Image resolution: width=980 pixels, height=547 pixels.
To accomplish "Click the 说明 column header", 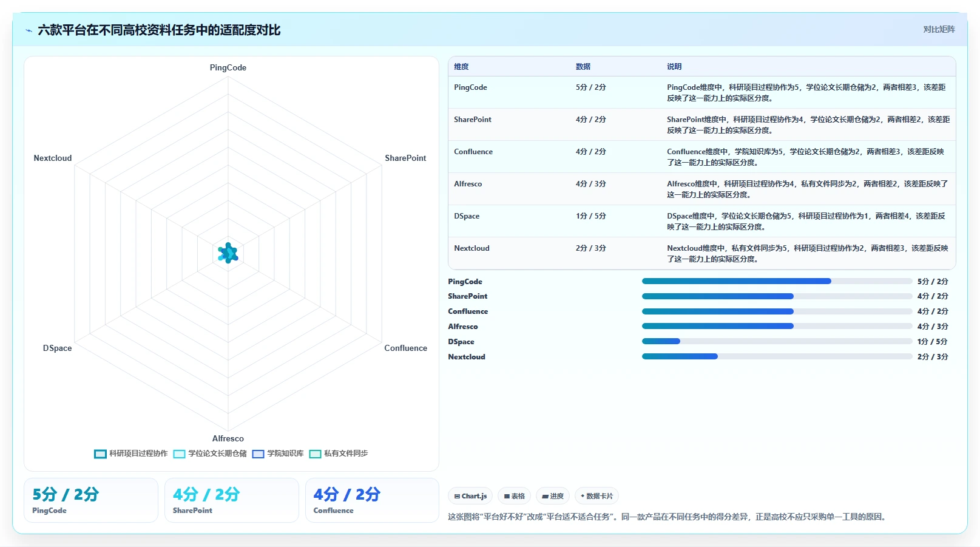I will (x=674, y=67).
